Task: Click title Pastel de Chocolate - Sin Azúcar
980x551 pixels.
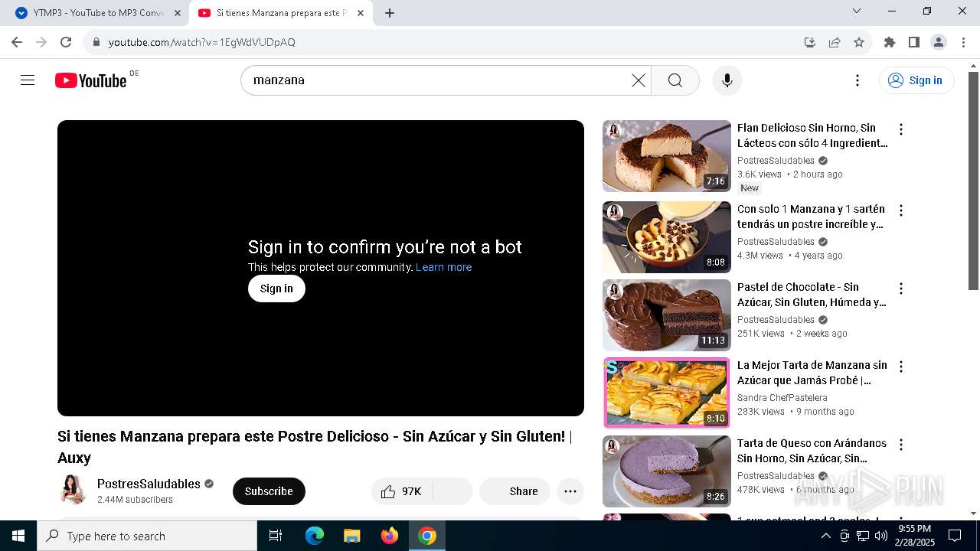Action: tap(812, 295)
